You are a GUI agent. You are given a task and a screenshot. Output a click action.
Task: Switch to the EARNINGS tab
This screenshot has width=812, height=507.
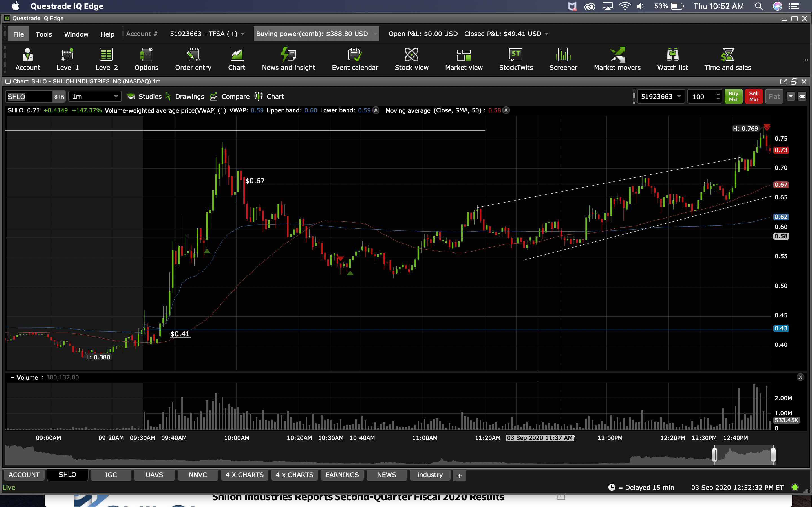[342, 475]
